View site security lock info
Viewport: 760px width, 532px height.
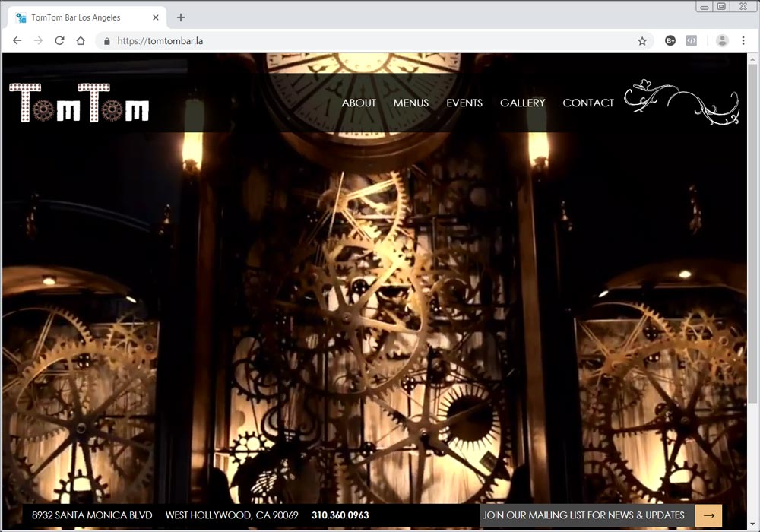pyautogui.click(x=106, y=41)
